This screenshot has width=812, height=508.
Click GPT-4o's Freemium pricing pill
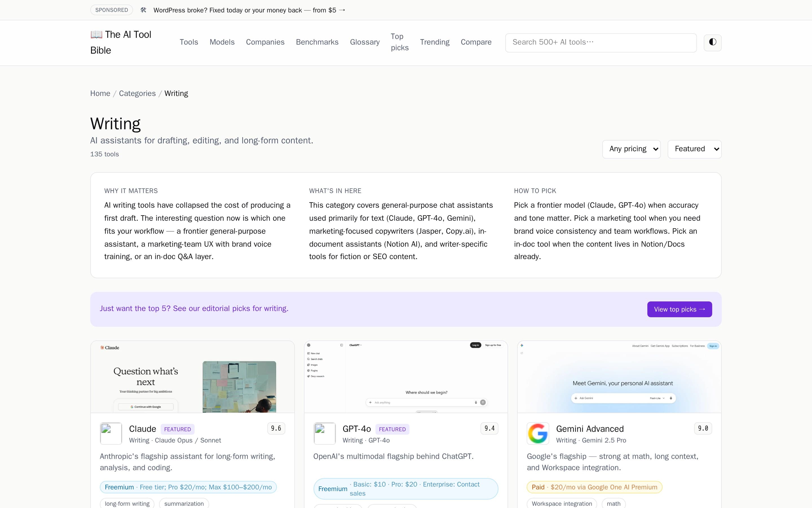[x=406, y=489]
